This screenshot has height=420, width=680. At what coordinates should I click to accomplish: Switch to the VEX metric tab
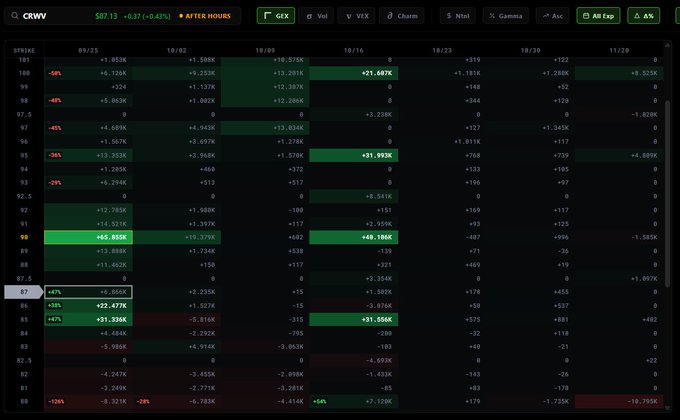point(356,16)
